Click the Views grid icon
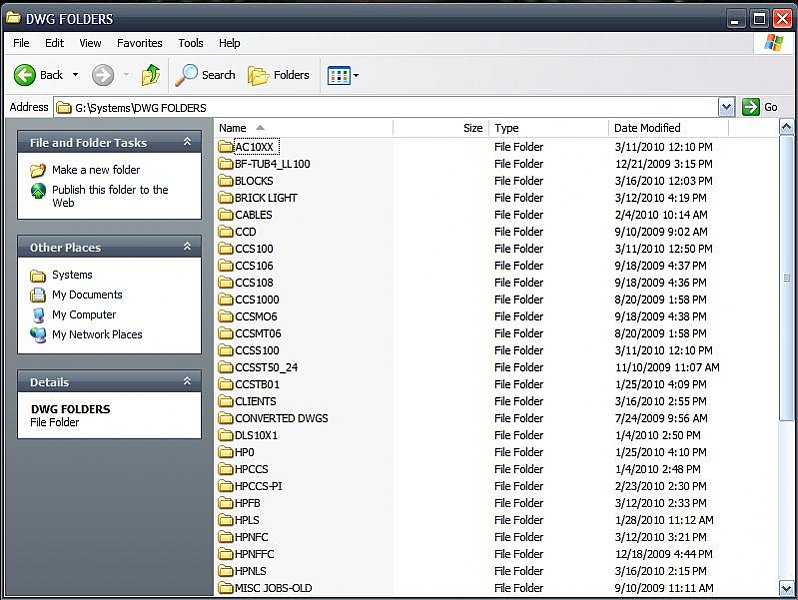This screenshot has height=600, width=798. coord(339,76)
